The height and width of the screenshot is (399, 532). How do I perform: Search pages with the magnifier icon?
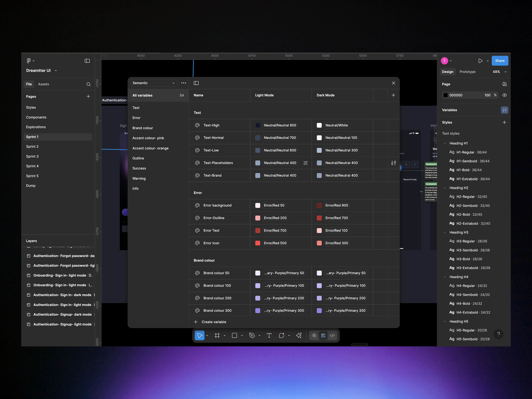point(89,84)
